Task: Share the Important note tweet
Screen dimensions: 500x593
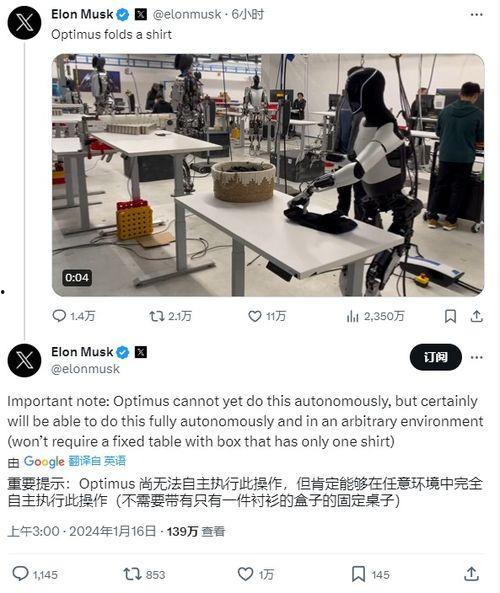Action: pos(471,574)
